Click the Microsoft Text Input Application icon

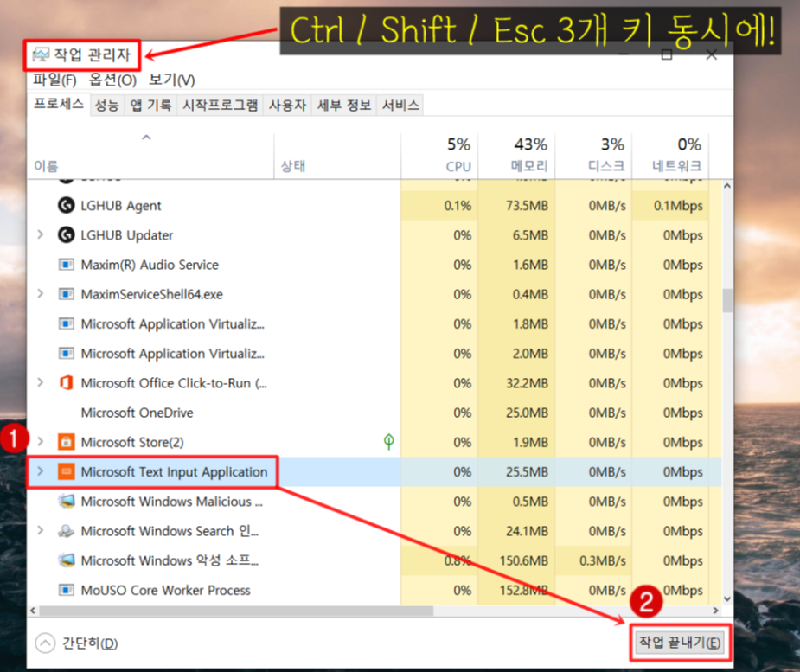pos(66,471)
